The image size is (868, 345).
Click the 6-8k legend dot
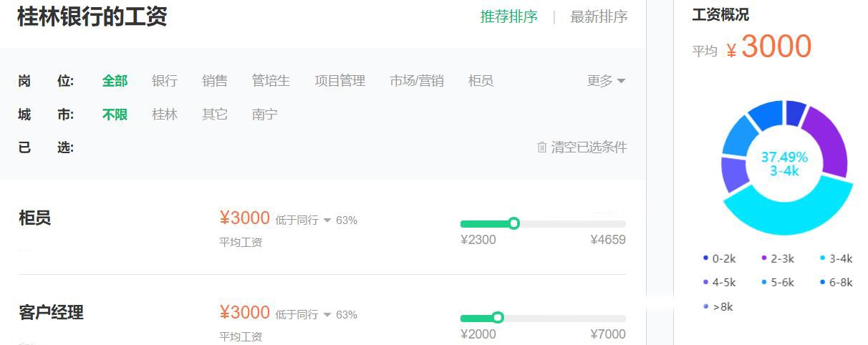click(823, 282)
